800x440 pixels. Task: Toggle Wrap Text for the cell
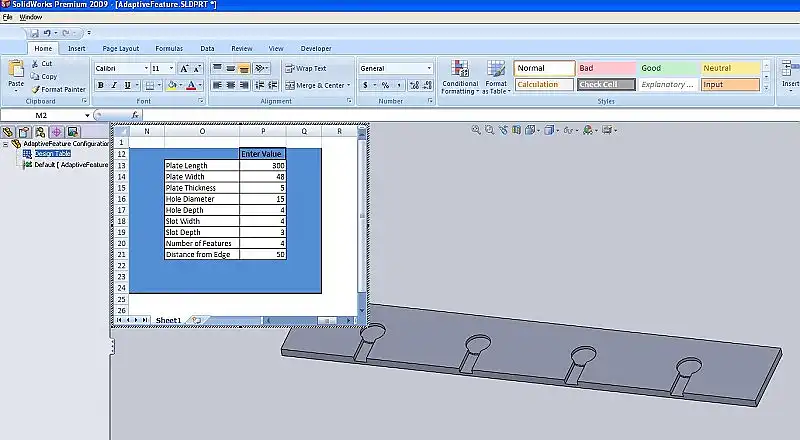[x=305, y=68]
